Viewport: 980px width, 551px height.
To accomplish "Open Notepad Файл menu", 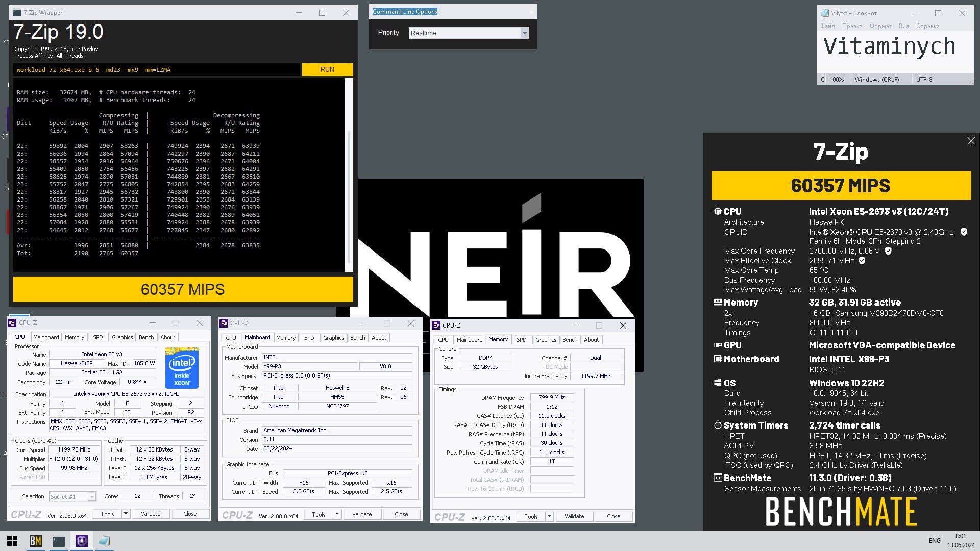I will coord(828,26).
